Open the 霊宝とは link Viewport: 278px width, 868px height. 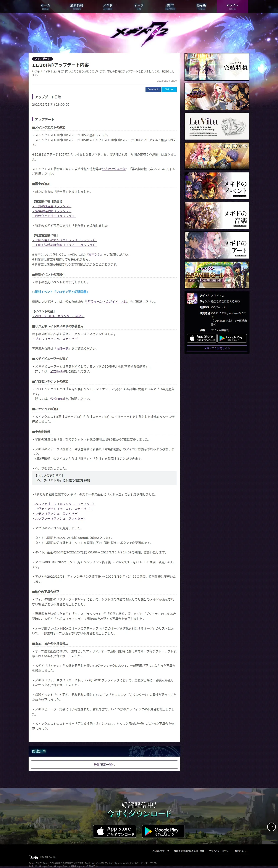click(94, 255)
